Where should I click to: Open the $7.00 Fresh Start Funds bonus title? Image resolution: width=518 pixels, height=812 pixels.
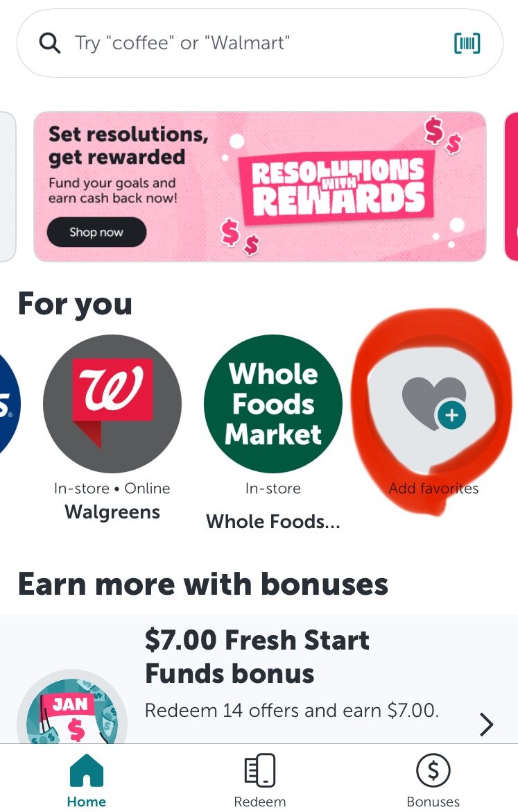(257, 657)
